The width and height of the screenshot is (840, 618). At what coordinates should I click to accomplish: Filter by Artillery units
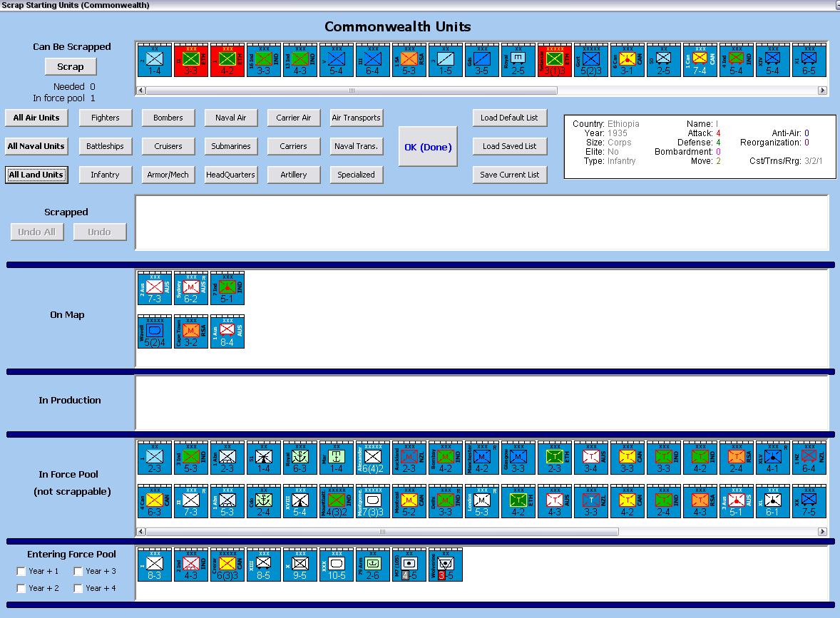pyautogui.click(x=294, y=175)
